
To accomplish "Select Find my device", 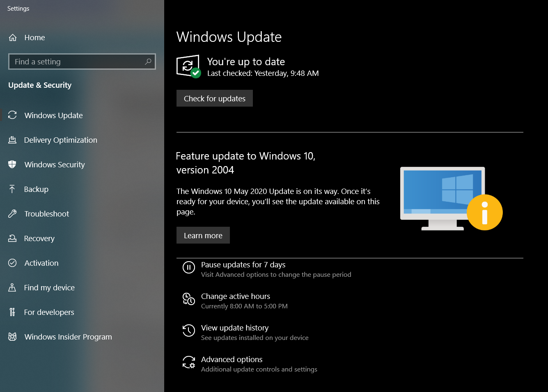I will (49, 287).
